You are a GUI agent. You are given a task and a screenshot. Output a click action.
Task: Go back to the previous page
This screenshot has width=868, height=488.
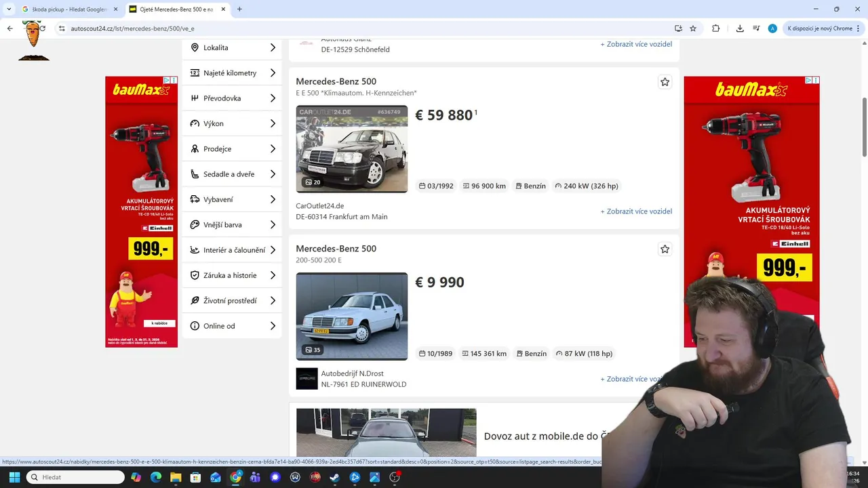[x=10, y=28]
